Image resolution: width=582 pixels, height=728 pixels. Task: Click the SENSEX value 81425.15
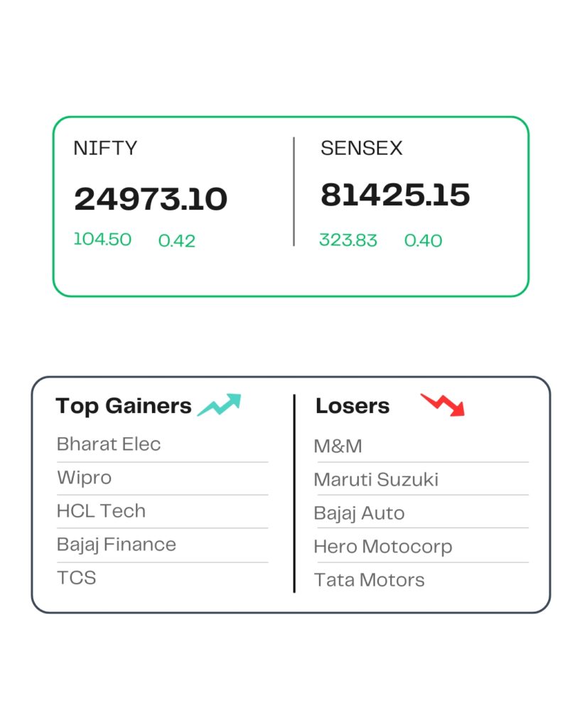[x=395, y=195]
